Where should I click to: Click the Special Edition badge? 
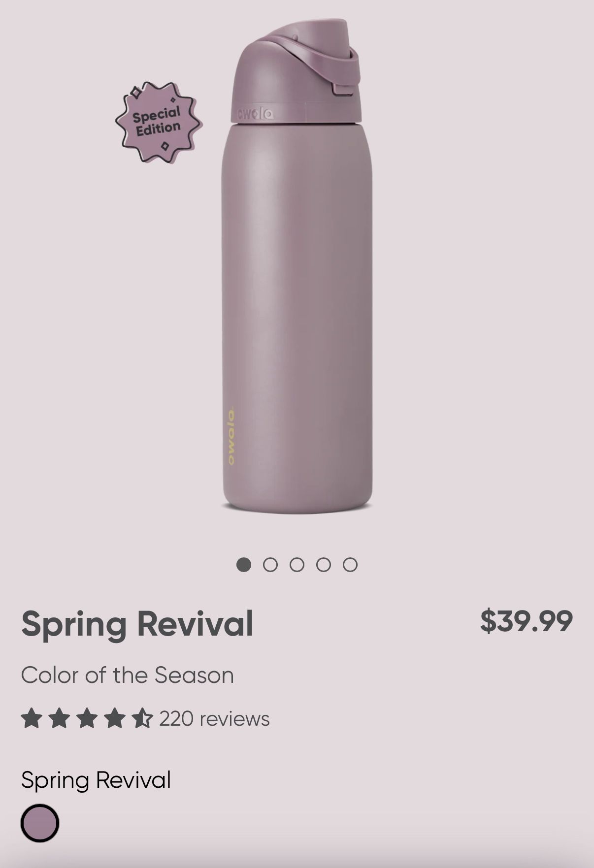(158, 122)
